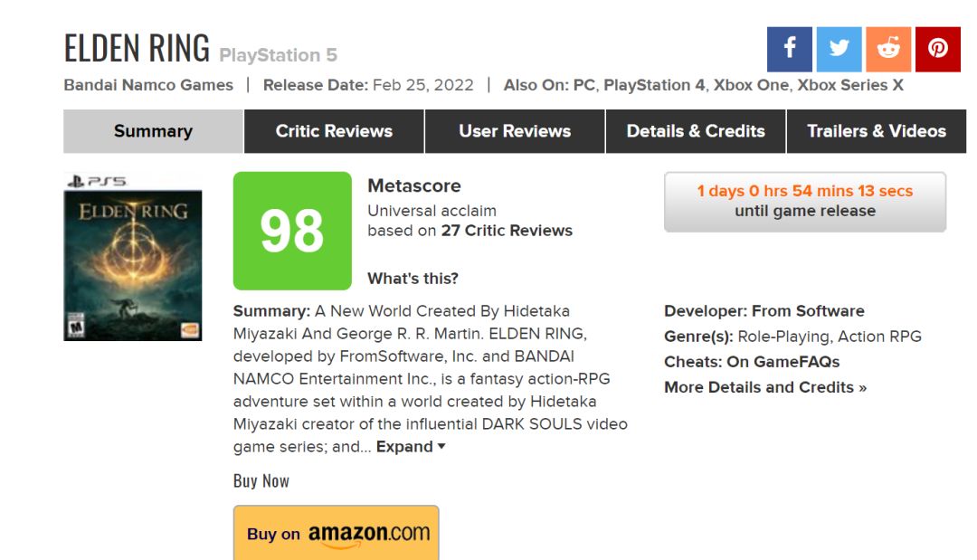This screenshot has height=560, width=977.
Task: View the PC version of Elden Ring
Action: (x=583, y=85)
